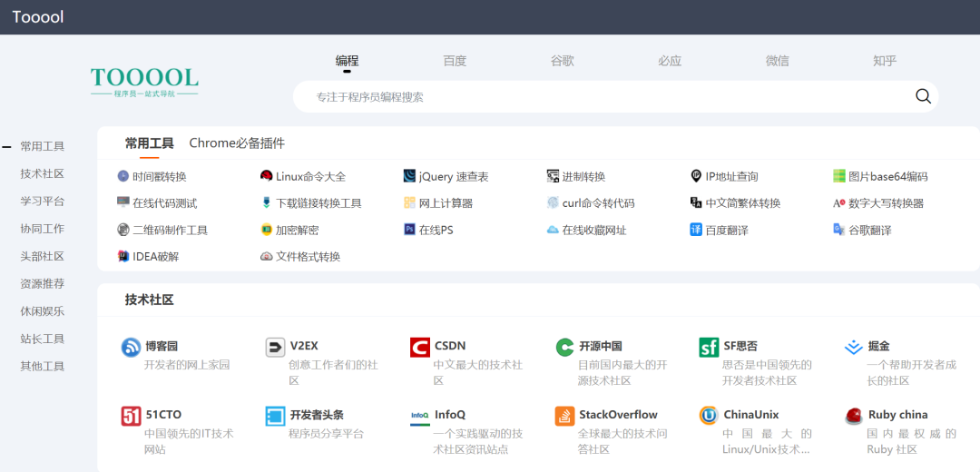The image size is (980, 472).
Task: Click the 进制转换 icon
Action: tap(553, 176)
